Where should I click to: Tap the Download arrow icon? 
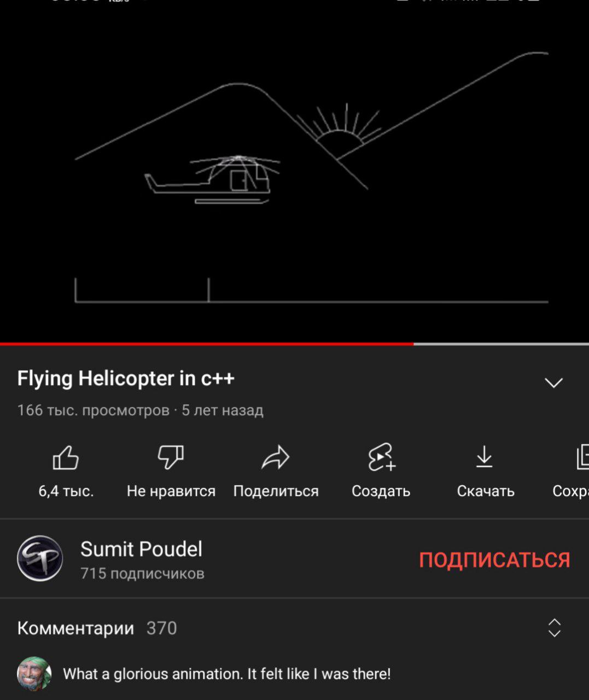click(x=485, y=457)
